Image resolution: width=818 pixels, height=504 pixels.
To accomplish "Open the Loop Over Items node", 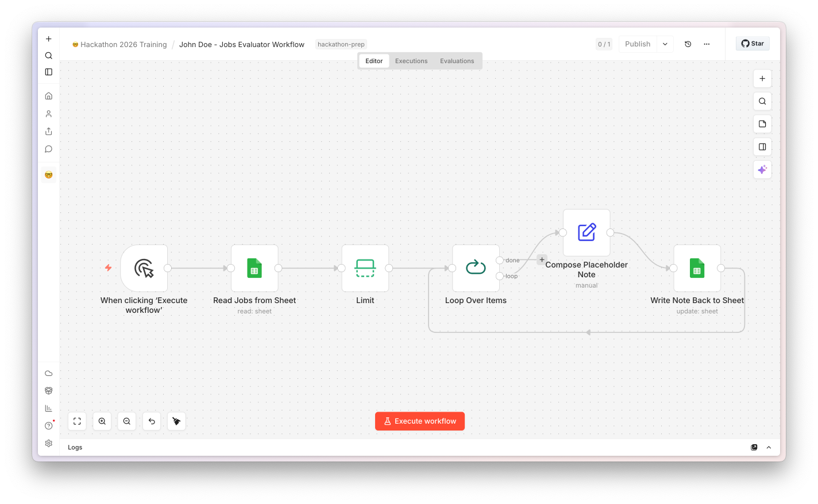I will click(x=476, y=268).
